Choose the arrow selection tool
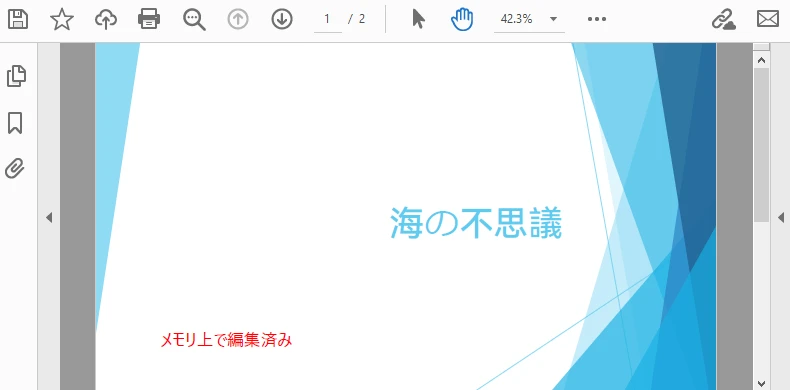 pos(418,20)
